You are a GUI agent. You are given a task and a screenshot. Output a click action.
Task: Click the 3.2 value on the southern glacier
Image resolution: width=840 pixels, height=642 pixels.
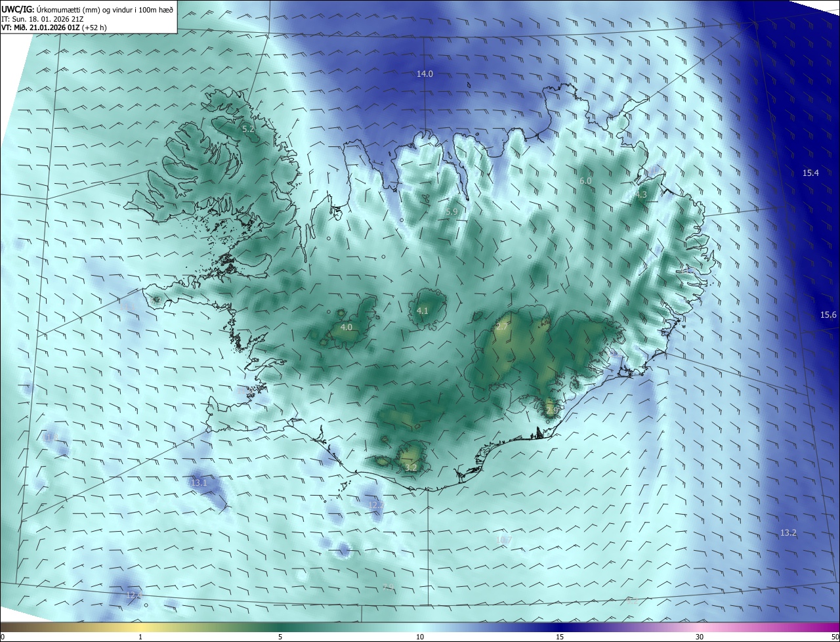click(x=411, y=468)
